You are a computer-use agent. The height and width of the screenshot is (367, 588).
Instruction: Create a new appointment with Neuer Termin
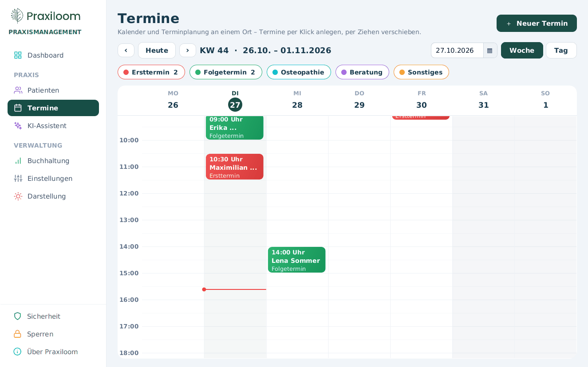(x=537, y=23)
